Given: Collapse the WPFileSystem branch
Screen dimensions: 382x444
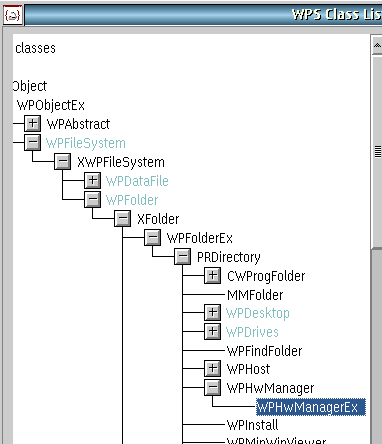Looking at the screenshot, I should pos(33,143).
